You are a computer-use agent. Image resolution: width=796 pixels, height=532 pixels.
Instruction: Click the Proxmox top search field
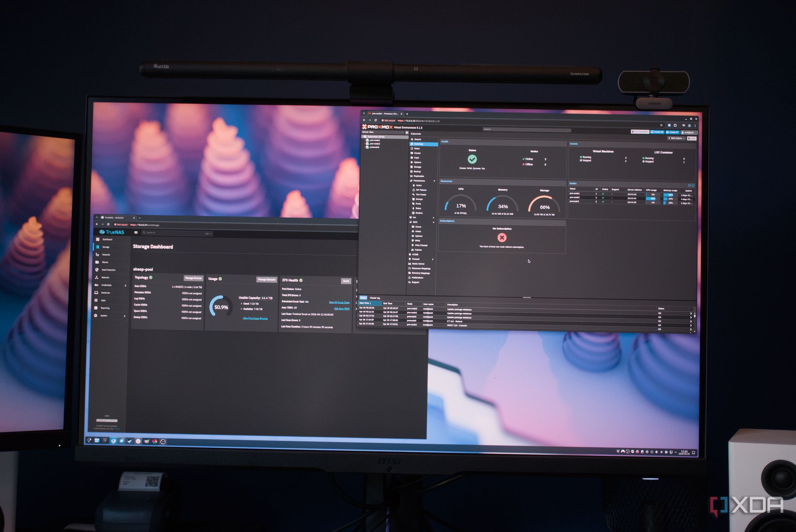(527, 129)
